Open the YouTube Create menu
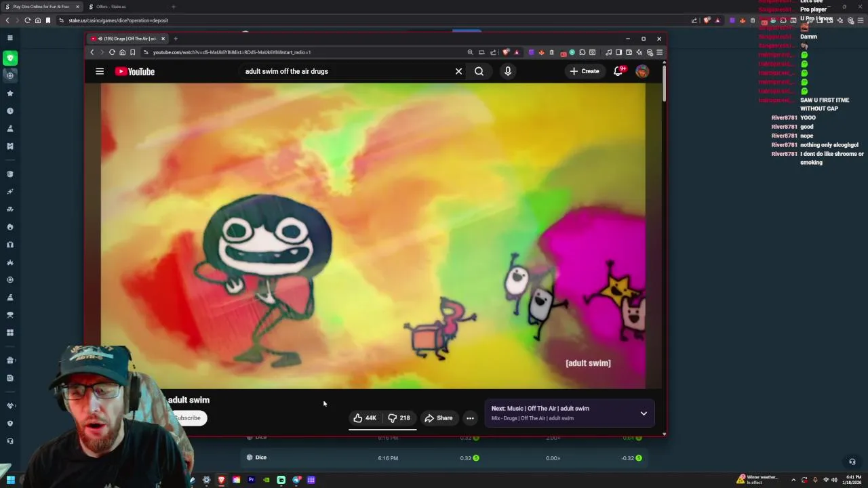This screenshot has width=868, height=488. click(585, 71)
